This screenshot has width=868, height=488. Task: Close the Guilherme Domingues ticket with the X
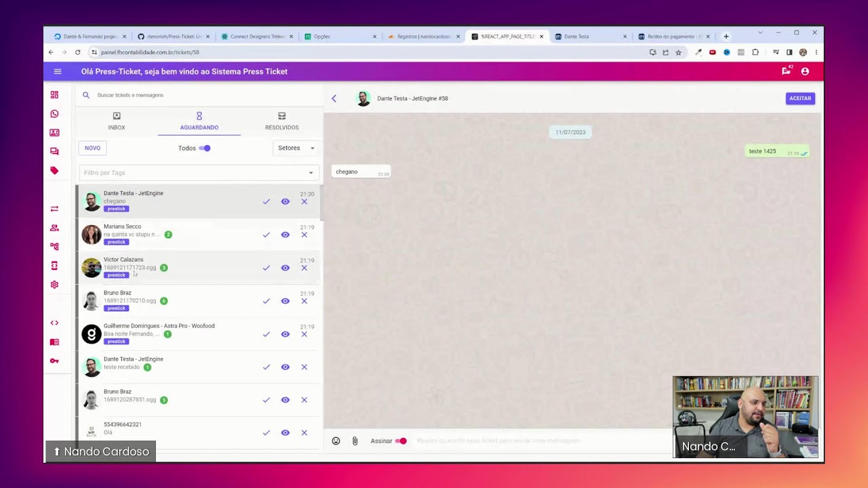(304, 334)
